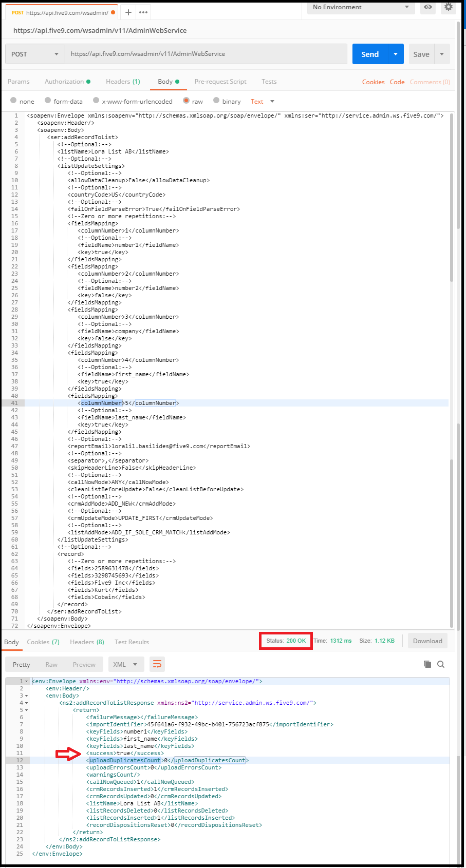Open the response Headers (8) tab
The image size is (466, 868).
(x=87, y=642)
